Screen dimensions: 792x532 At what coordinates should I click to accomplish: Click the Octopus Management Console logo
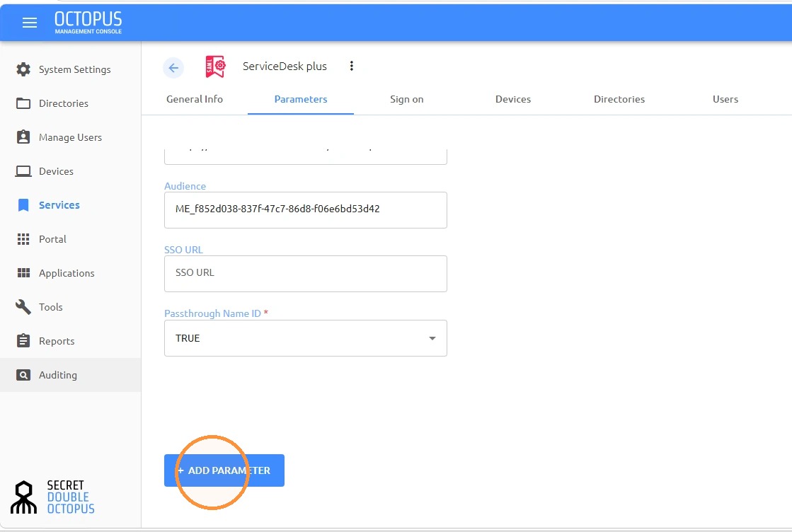tap(88, 23)
